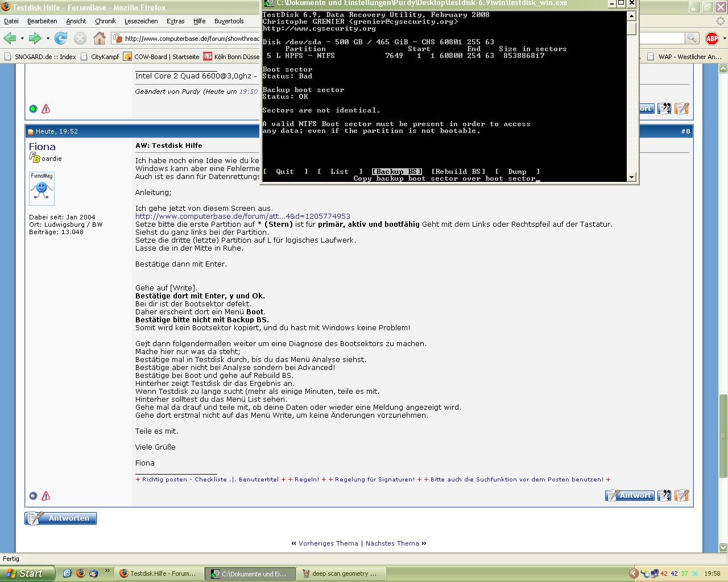Viewport: 728px width, 582px height.
Task: Click the quote icon in the upper post
Action: click(664, 109)
